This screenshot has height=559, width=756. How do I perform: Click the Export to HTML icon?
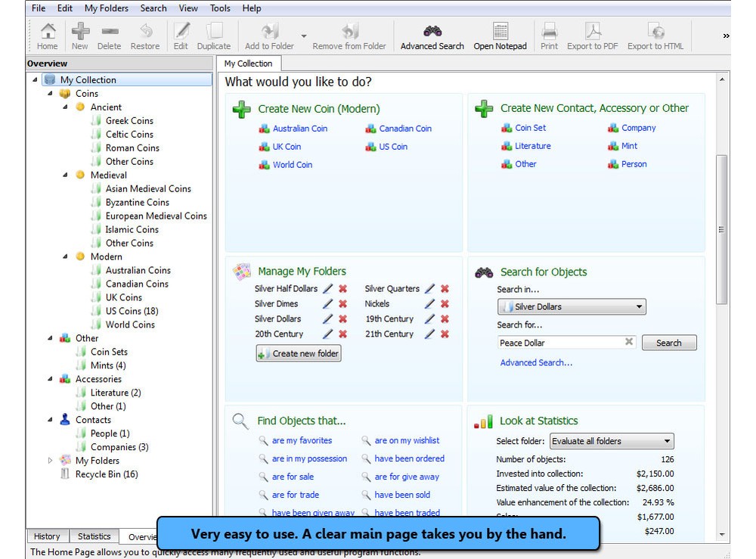point(655,36)
